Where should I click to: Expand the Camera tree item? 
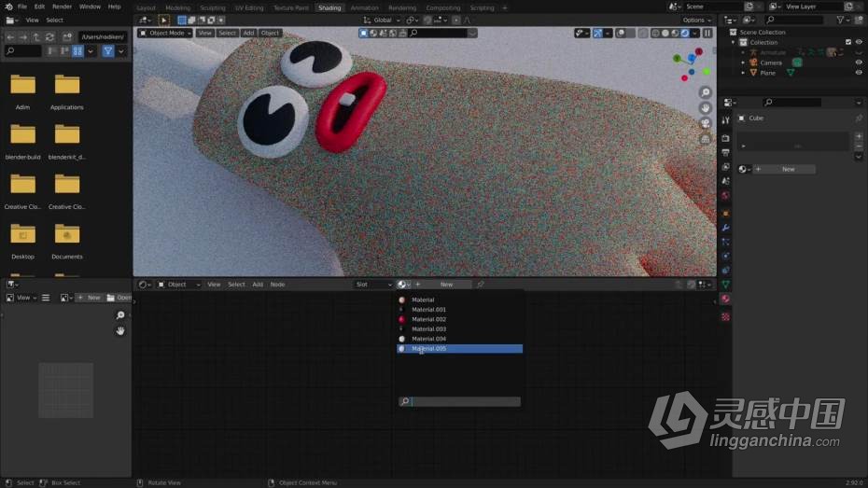pos(743,63)
